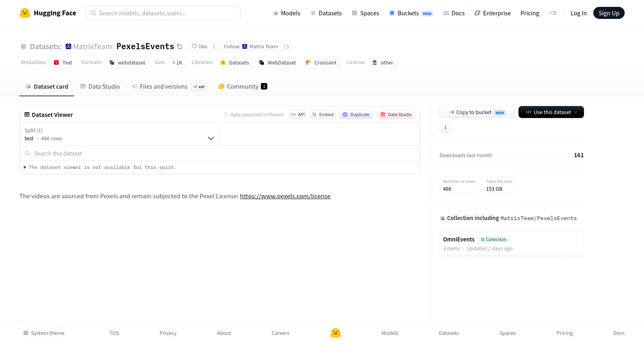This screenshot has height=347, width=644.
Task: Click the Downloads last month value 161
Action: [x=579, y=155]
